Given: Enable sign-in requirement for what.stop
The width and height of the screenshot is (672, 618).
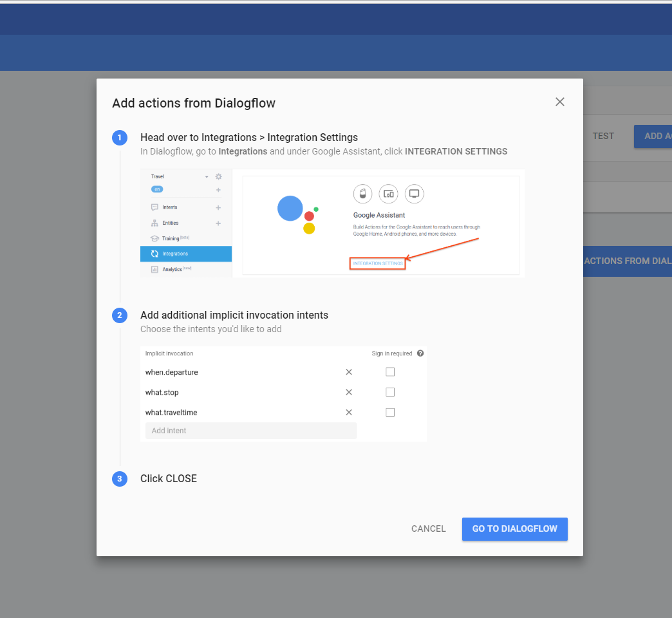Looking at the screenshot, I should (x=390, y=391).
